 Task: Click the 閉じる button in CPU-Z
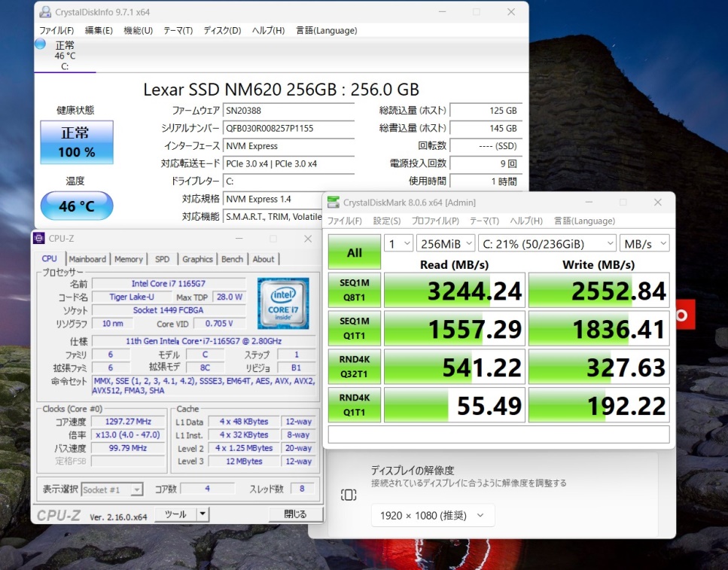coord(295,514)
